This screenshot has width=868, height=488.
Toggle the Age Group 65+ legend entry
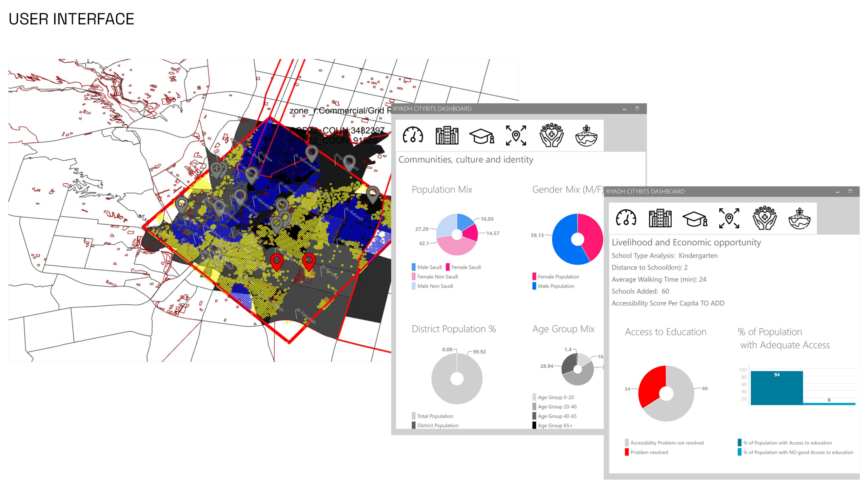(x=552, y=425)
